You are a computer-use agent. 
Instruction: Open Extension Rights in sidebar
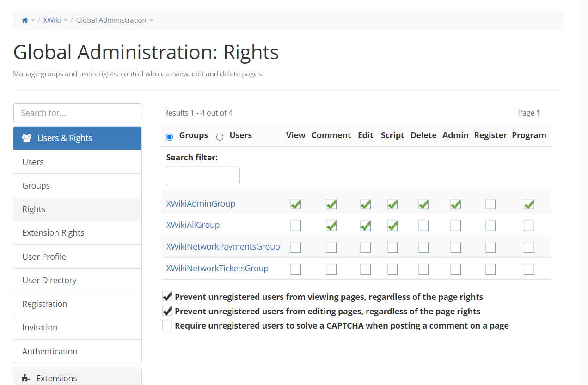pos(77,233)
